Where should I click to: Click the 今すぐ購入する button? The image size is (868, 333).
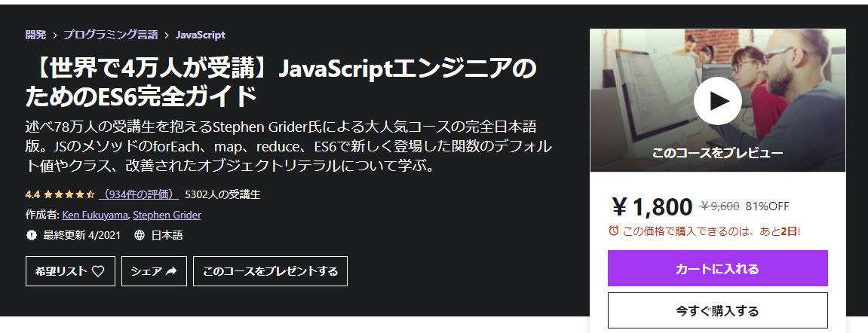pyautogui.click(x=717, y=310)
